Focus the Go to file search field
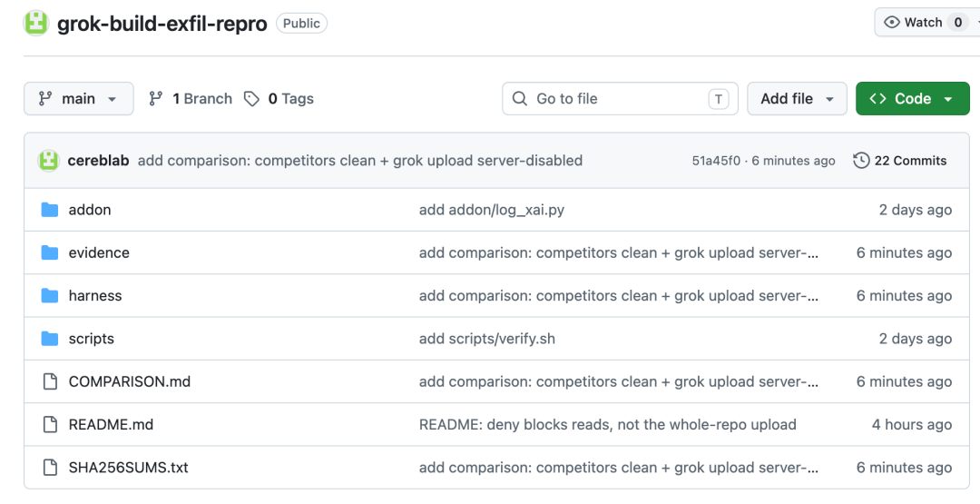 coord(620,99)
